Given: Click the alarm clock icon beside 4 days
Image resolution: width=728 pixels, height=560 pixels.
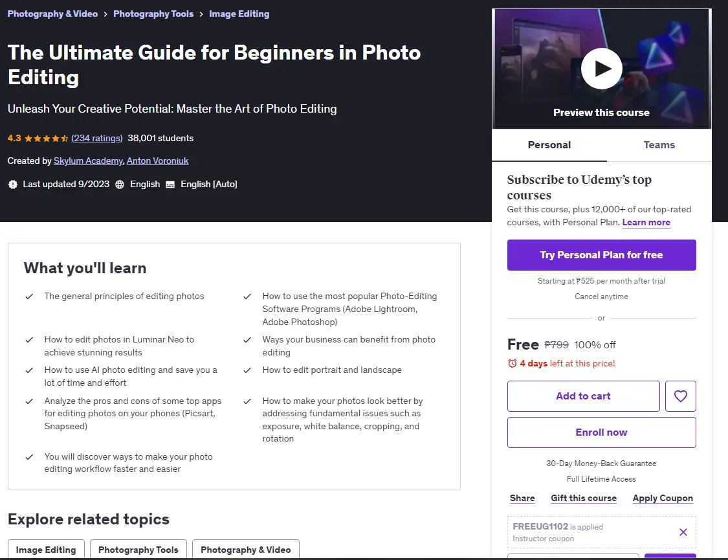Looking at the screenshot, I should click(512, 363).
